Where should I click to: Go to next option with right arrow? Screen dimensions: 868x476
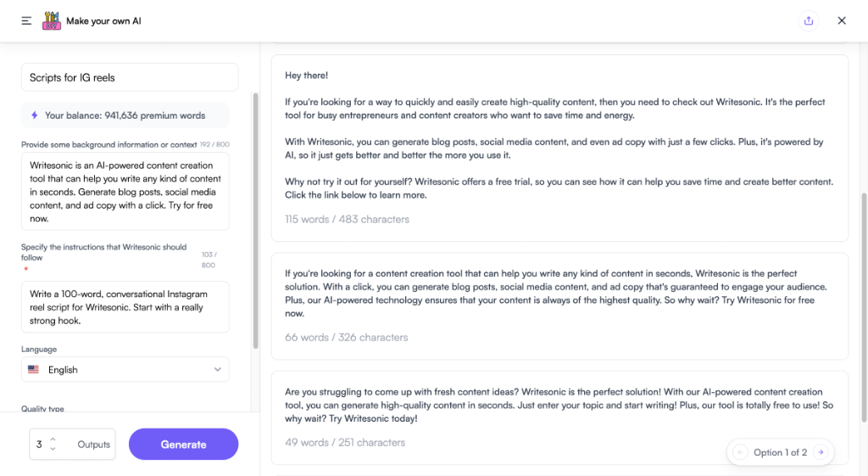pyautogui.click(x=820, y=452)
